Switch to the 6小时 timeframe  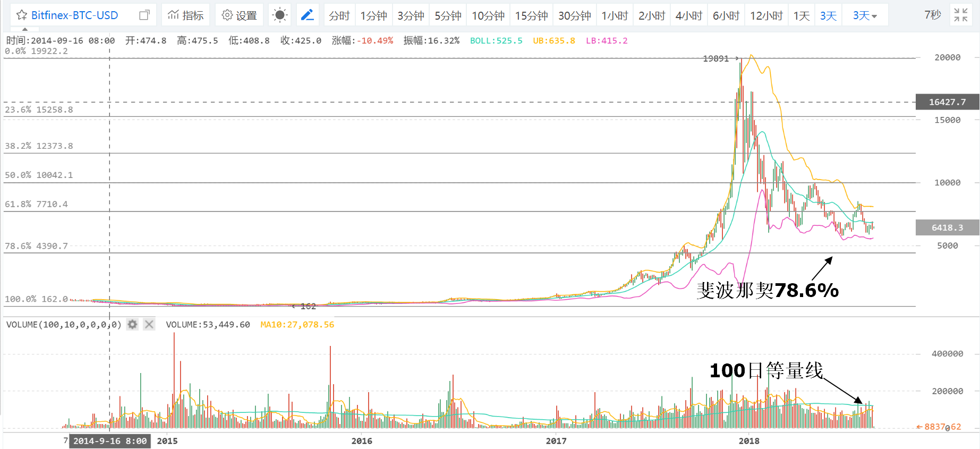point(726,15)
